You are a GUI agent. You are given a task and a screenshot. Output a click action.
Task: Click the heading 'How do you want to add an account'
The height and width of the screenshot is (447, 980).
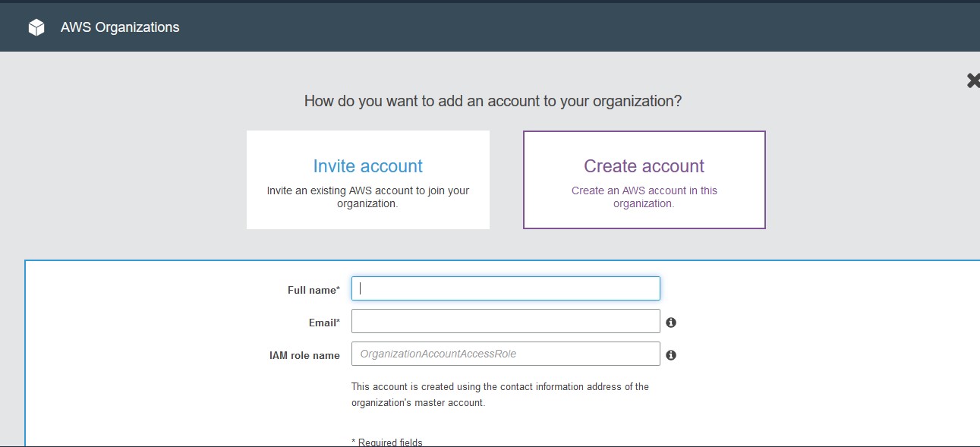click(x=493, y=101)
